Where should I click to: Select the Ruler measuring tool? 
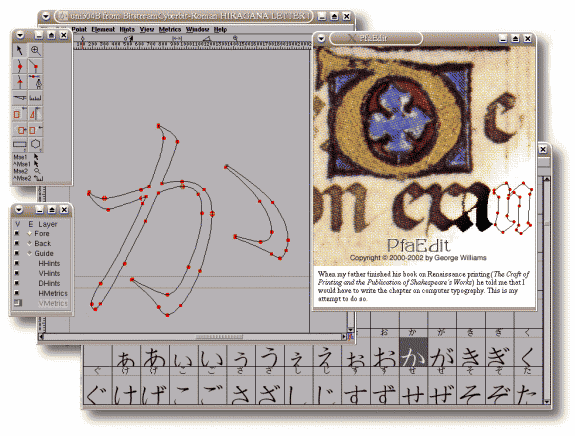coord(35,98)
